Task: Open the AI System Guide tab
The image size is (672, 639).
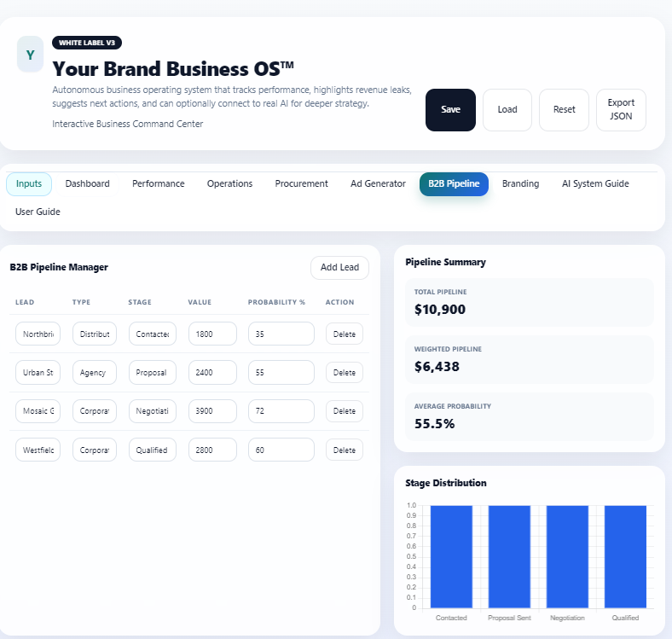Action: (595, 184)
